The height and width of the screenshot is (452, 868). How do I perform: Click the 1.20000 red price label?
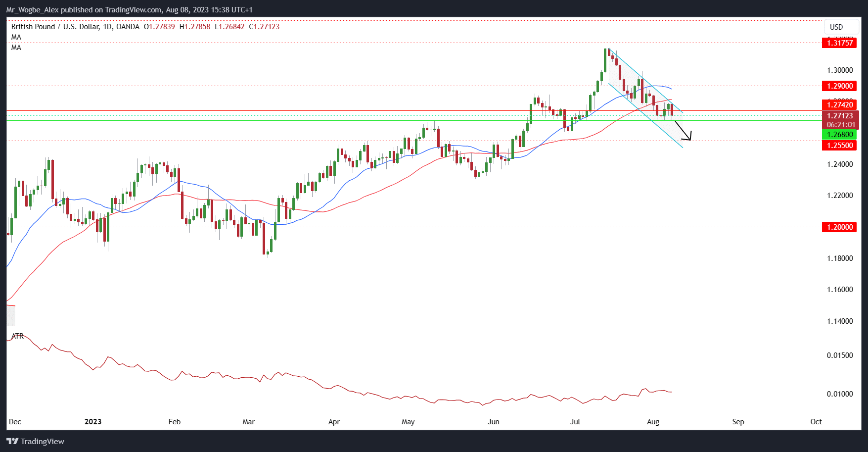click(x=840, y=227)
